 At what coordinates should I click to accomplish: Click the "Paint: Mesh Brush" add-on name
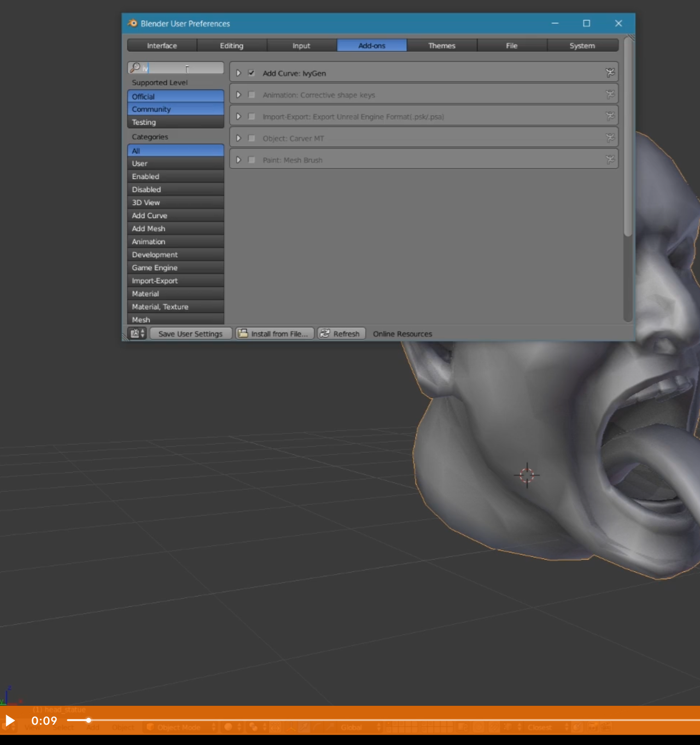(293, 160)
